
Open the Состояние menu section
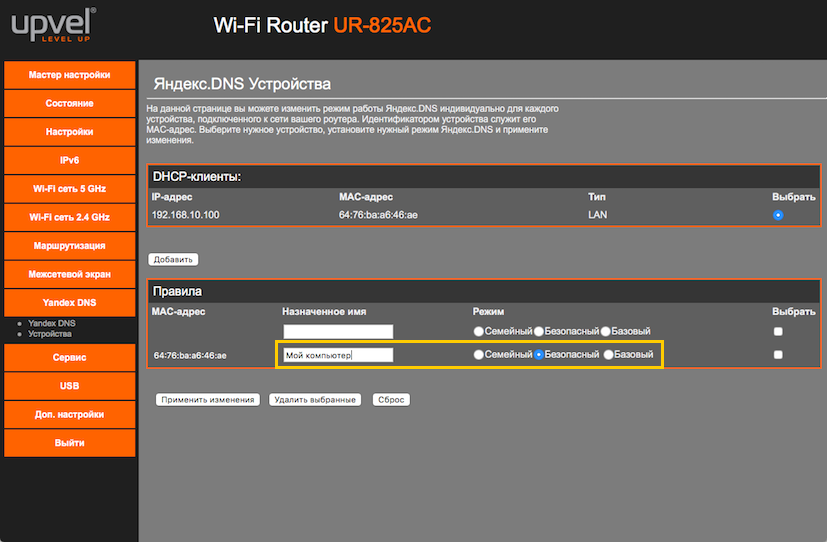click(x=70, y=103)
